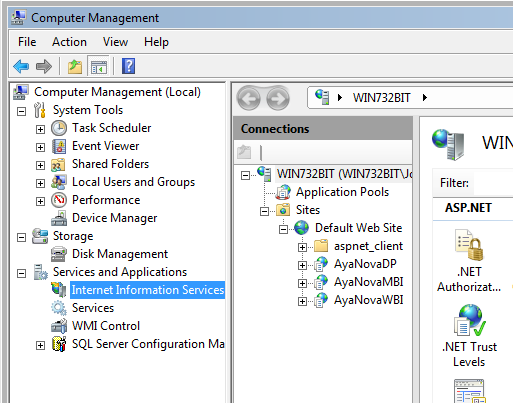This screenshot has height=403, width=513.
Task: Open the Help menu
Action: 156,42
